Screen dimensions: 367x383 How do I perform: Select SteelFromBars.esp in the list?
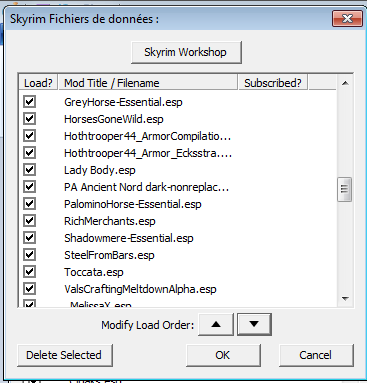(x=109, y=255)
